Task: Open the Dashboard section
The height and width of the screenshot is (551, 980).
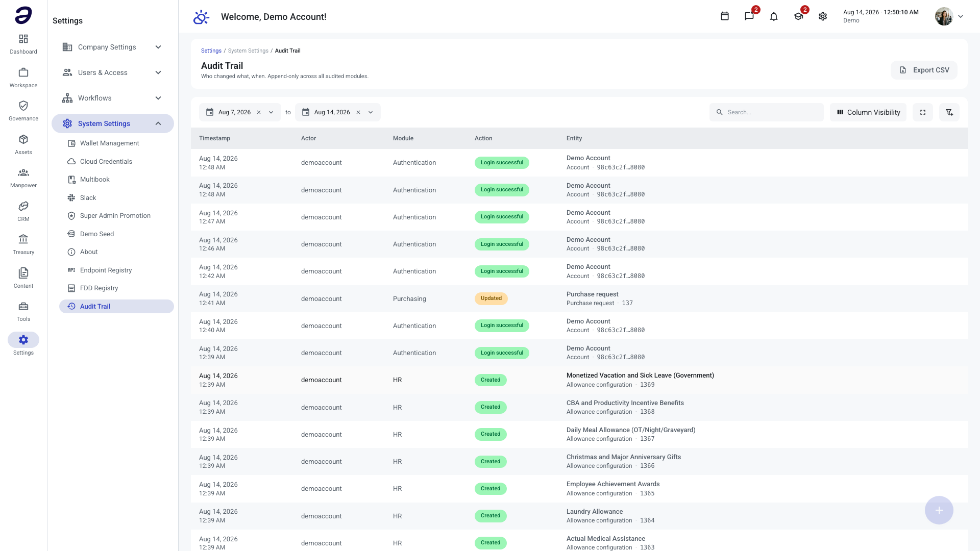Action: click(23, 44)
